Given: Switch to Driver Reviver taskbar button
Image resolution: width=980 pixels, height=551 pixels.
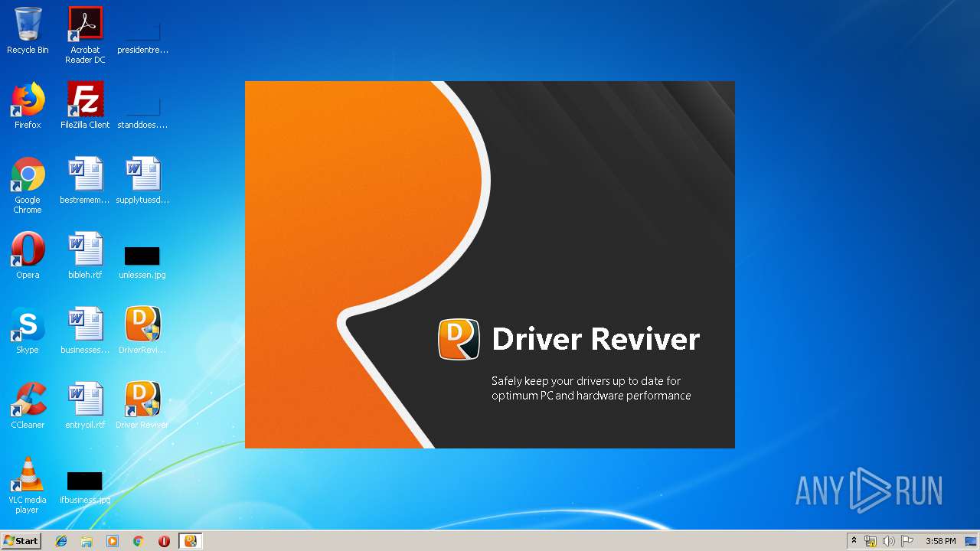Looking at the screenshot, I should 191,541.
